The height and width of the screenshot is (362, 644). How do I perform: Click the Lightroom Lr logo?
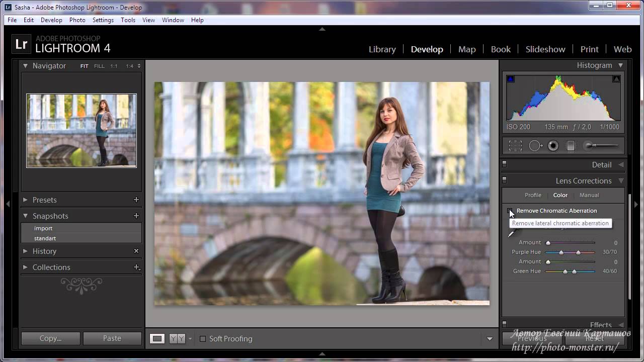click(21, 44)
